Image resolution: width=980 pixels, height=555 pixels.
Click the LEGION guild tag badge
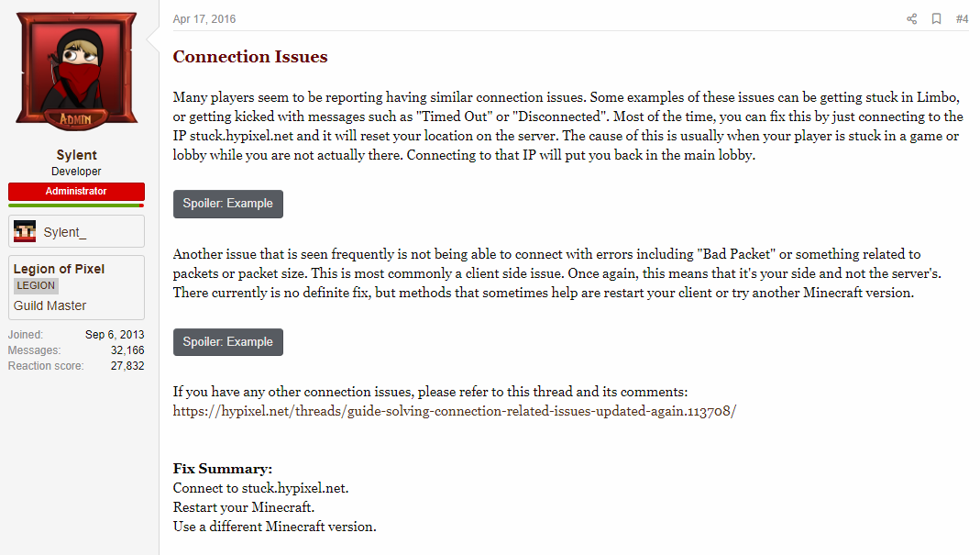(x=37, y=286)
